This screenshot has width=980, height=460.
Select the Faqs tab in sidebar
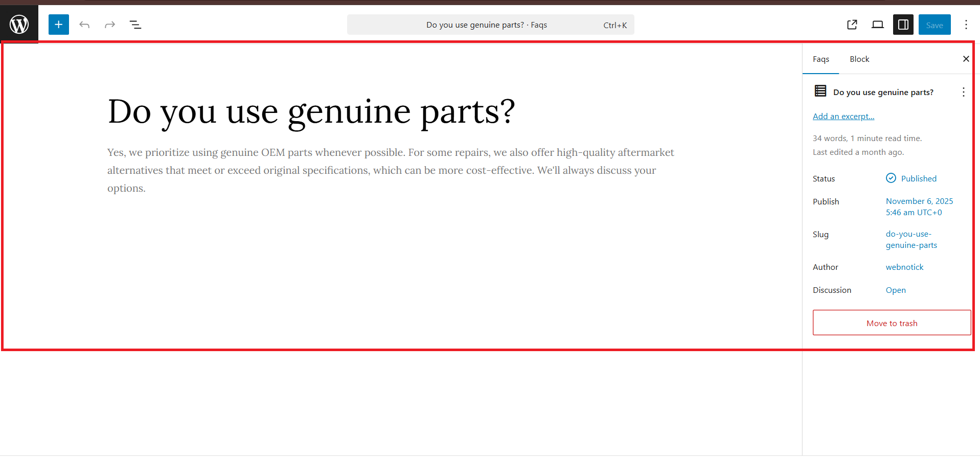(821, 59)
